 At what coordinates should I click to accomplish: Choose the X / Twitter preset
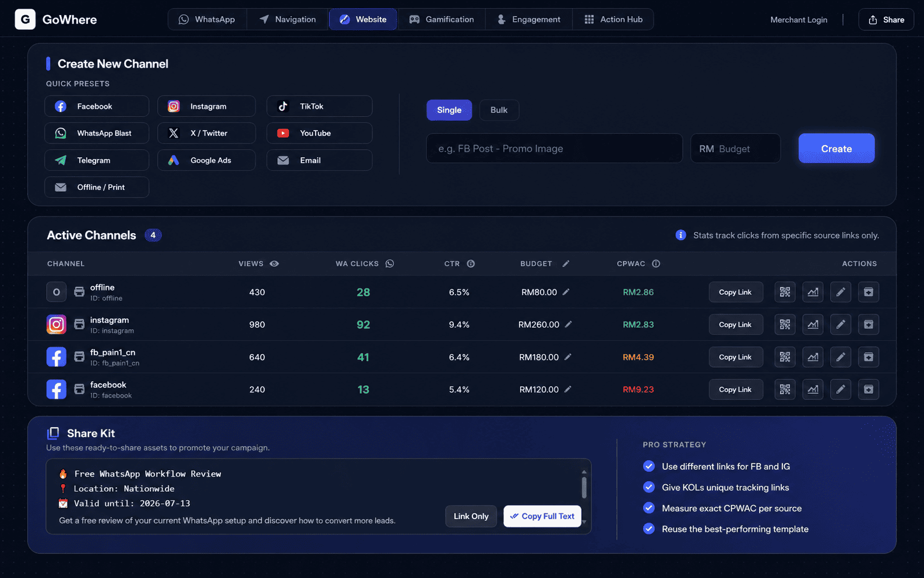point(206,133)
